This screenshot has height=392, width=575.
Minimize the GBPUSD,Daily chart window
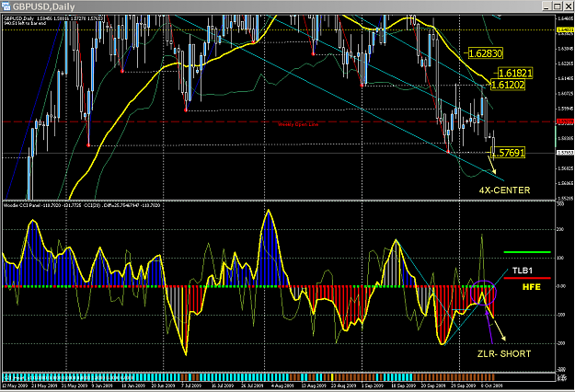point(546,6)
